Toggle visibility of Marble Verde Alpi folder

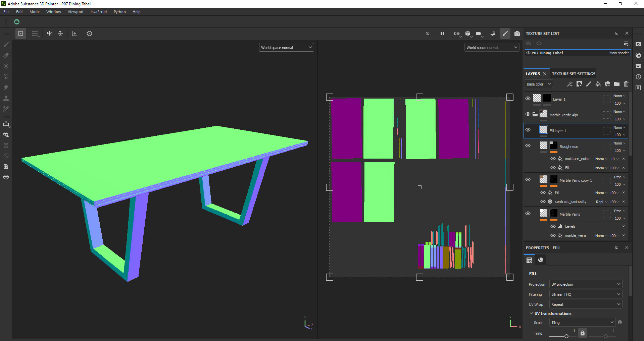point(528,114)
